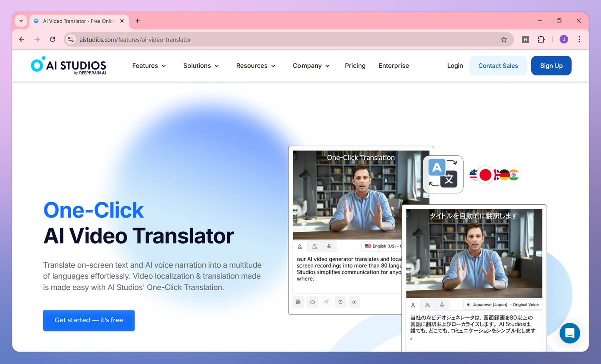
Task: Open the Extensions puzzle menu
Action: click(x=541, y=39)
